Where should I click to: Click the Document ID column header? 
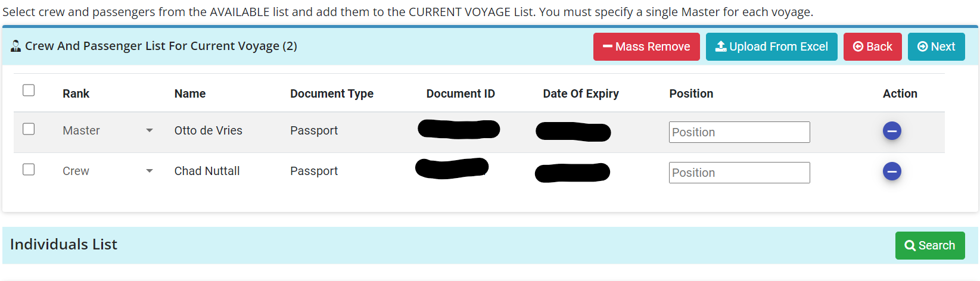coord(461,93)
